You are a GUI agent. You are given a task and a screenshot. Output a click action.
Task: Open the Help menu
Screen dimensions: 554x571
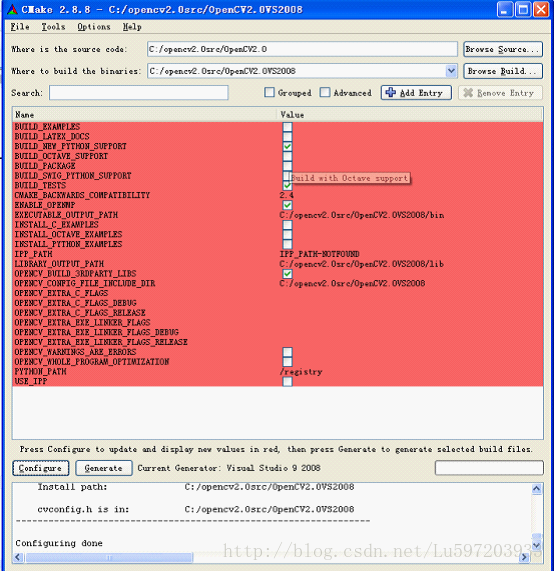tap(132, 27)
